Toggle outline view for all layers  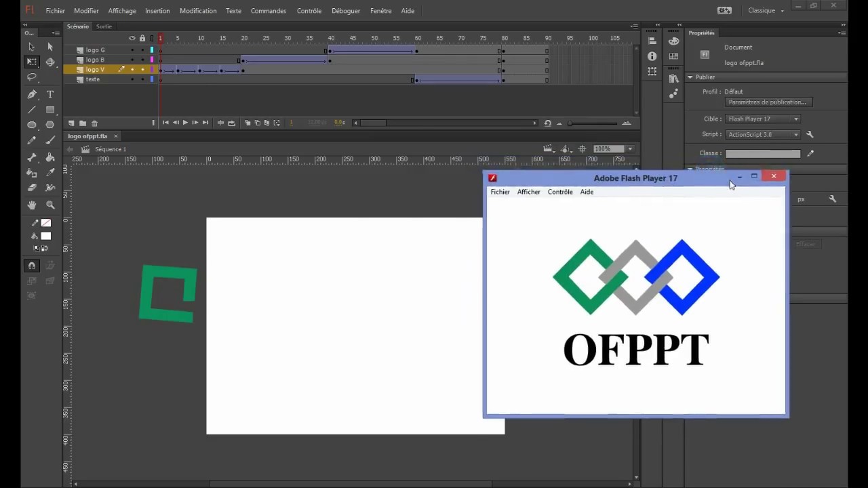152,39
